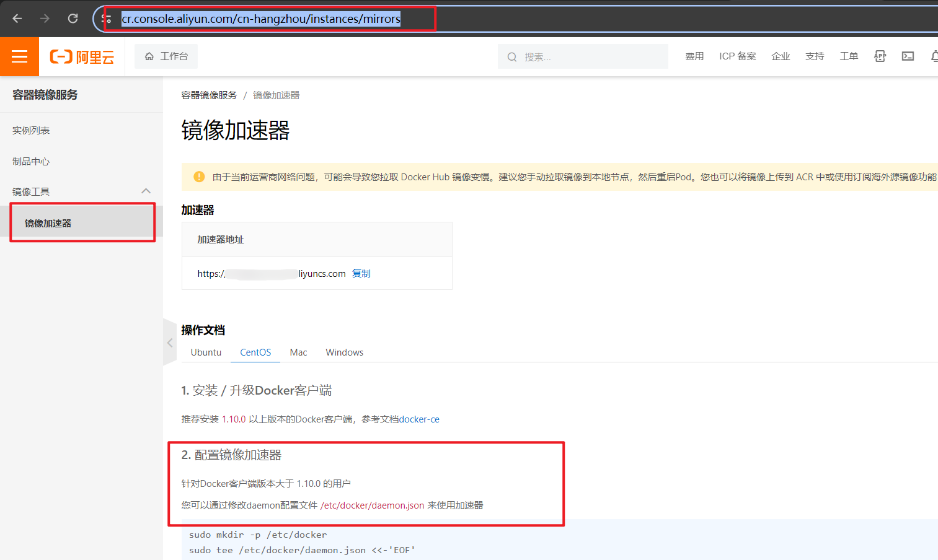The height and width of the screenshot is (560, 938).
Task: Open 企业 menu item
Action: tap(781, 56)
